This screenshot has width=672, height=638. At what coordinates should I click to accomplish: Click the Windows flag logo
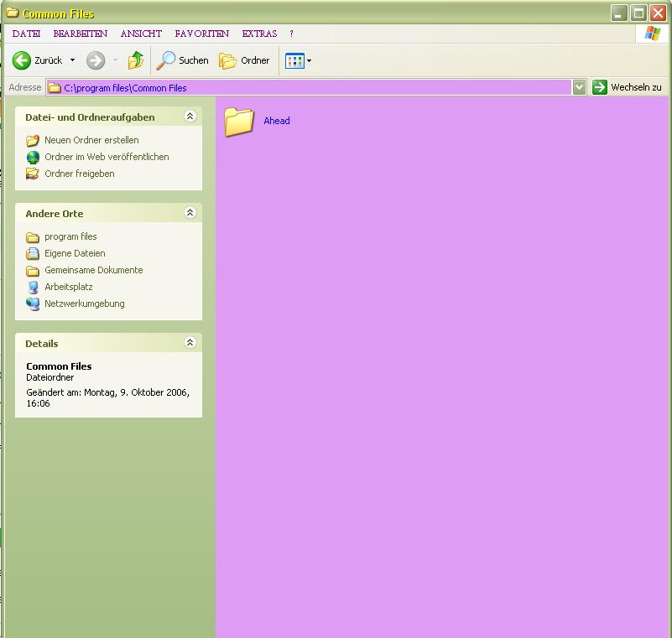(653, 34)
